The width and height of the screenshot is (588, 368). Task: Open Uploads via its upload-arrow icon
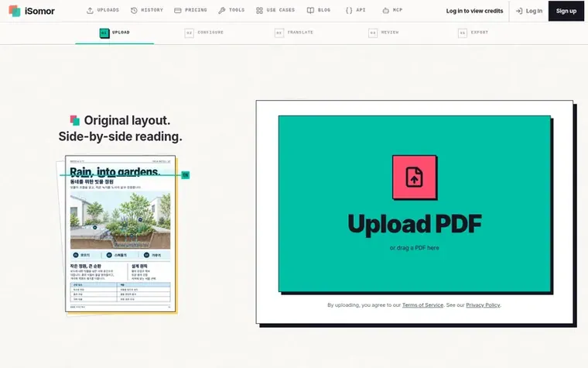pyautogui.click(x=90, y=11)
